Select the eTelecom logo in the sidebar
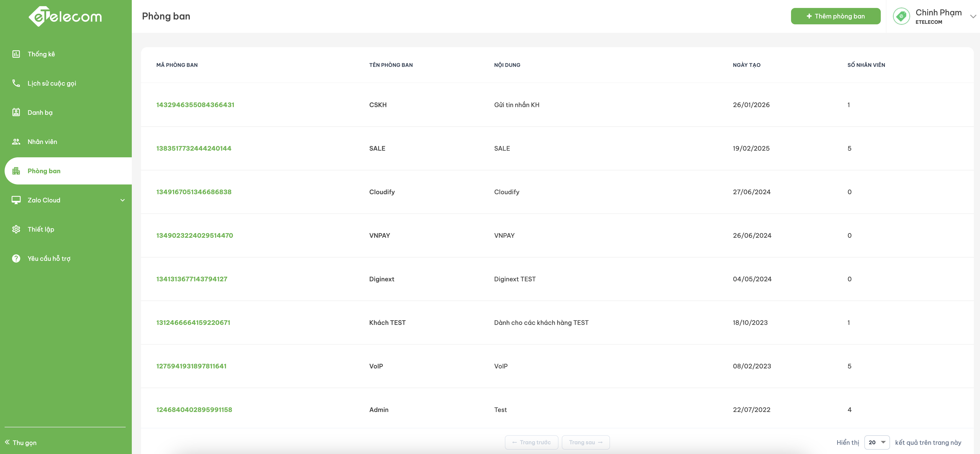This screenshot has width=980, height=454. (65, 16)
